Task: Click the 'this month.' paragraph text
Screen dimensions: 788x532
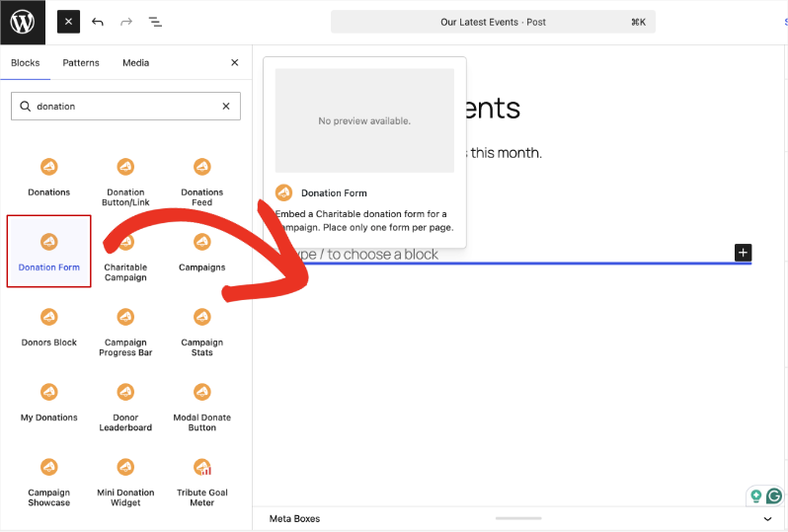Action: coord(506,153)
